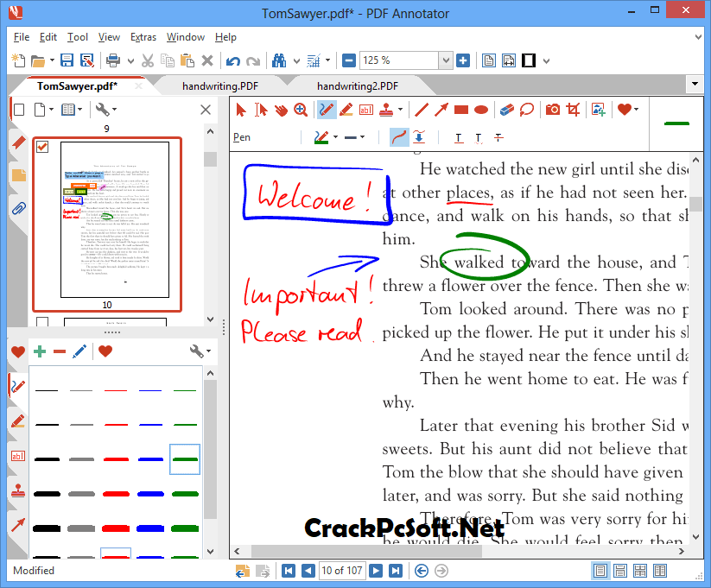Expand the Favorites heart dropdown in toolbar
Screen dimensions: 711x588
click(x=636, y=110)
